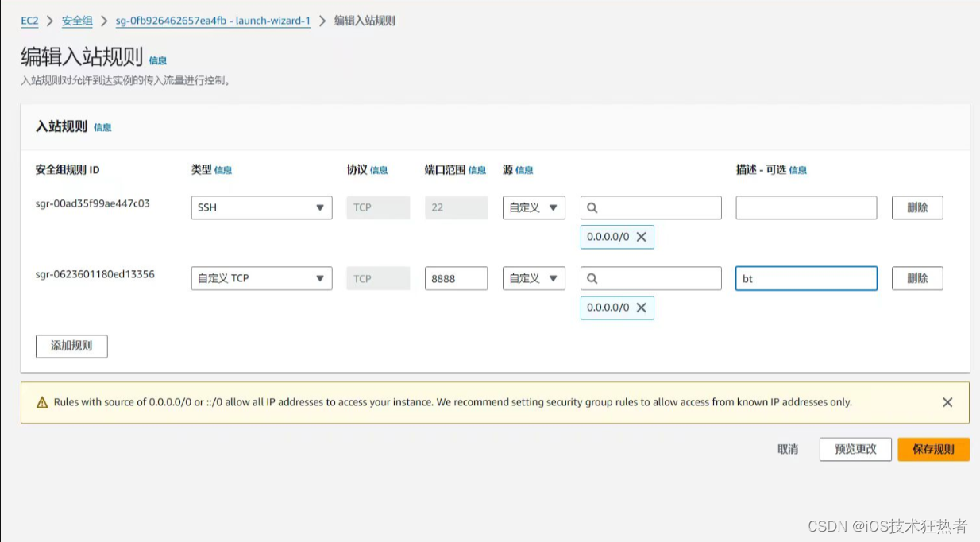980x542 pixels.
Task: Click 添加规则 to add a rule
Action: [x=71, y=346]
